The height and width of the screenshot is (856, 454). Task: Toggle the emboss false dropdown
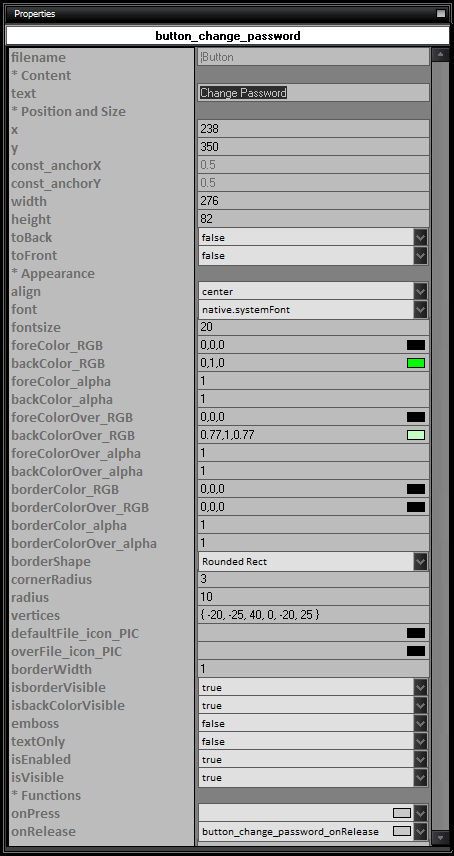[x=313, y=723]
